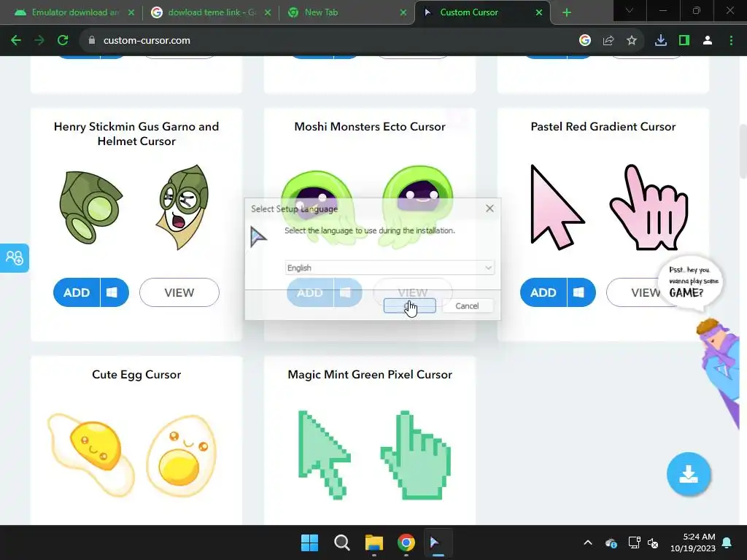Open Magic Mint Green Pixel Cursor title
Image resolution: width=747 pixels, height=560 pixels.
pyautogui.click(x=370, y=375)
